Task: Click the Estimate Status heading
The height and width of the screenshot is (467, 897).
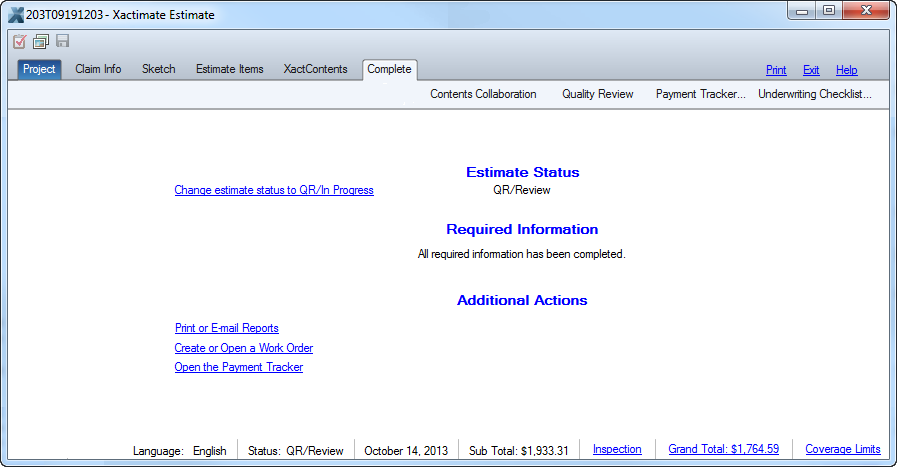Action: tap(523, 172)
